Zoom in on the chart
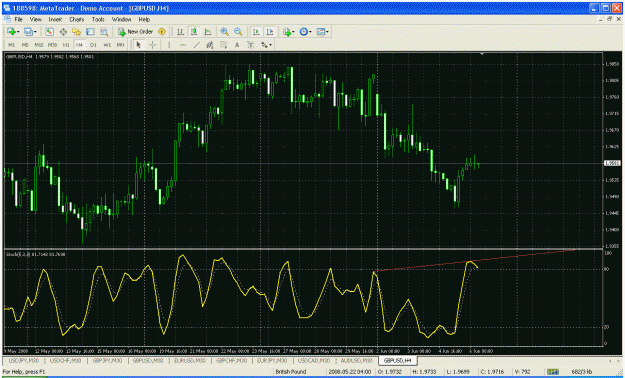 click(x=224, y=32)
